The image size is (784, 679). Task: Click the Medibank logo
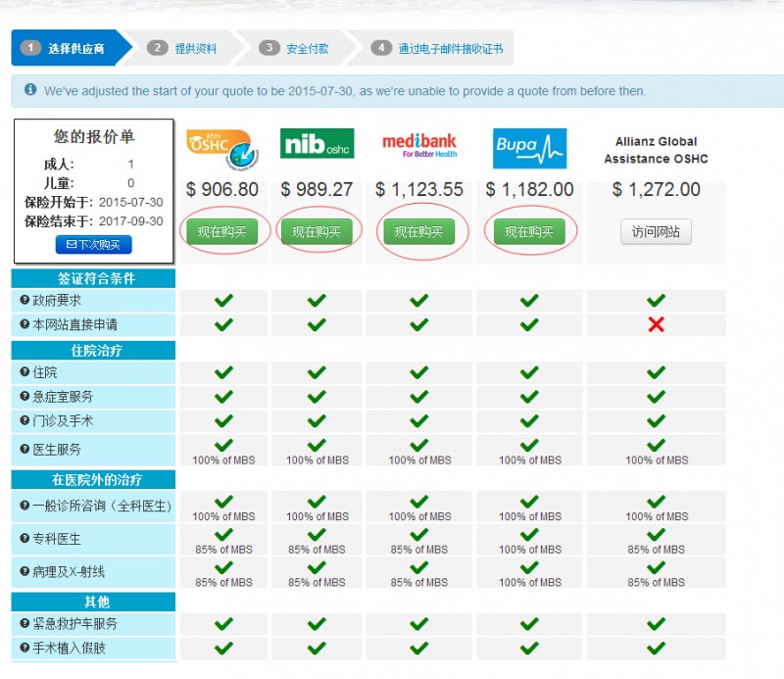(x=419, y=145)
